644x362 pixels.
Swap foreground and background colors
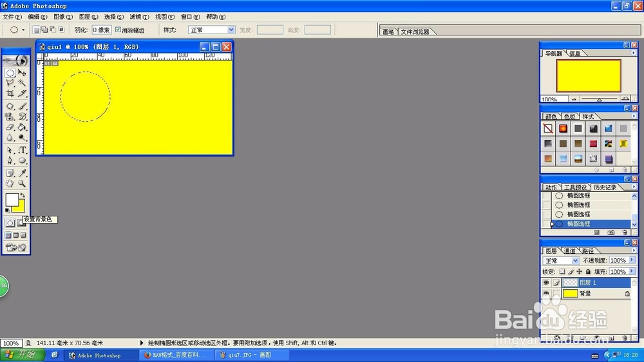click(x=23, y=196)
